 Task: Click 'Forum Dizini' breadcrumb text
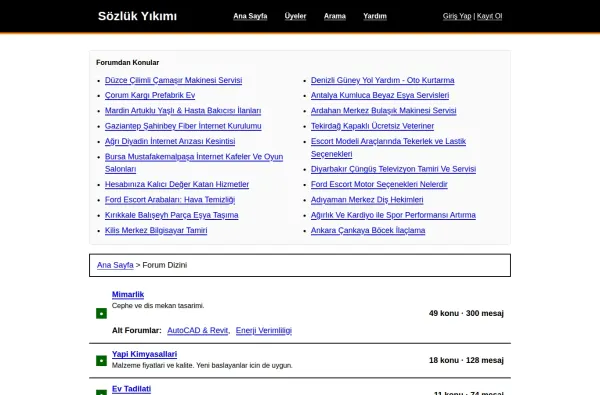[x=165, y=265]
